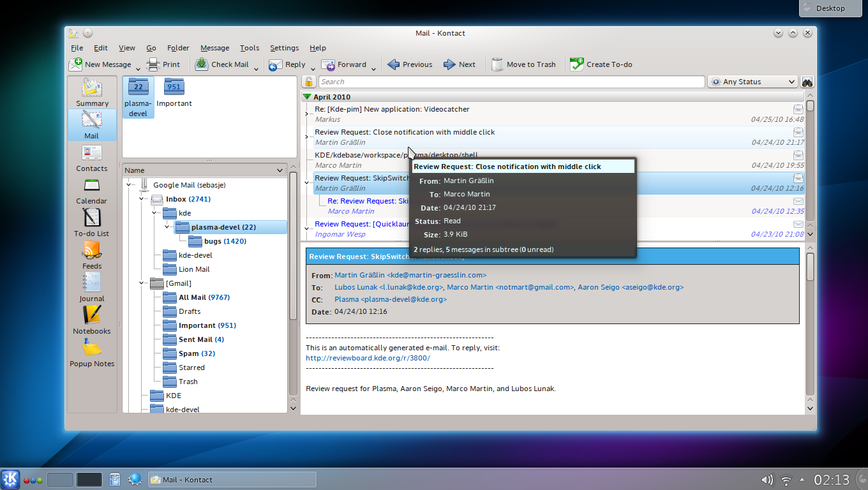
Task: Open the Message menu
Action: click(x=214, y=48)
